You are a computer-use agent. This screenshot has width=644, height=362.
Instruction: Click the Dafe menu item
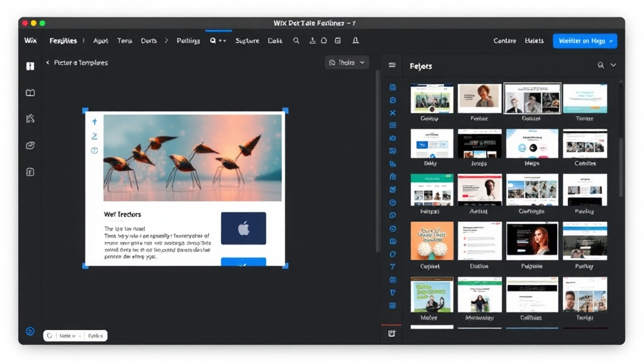(x=275, y=41)
